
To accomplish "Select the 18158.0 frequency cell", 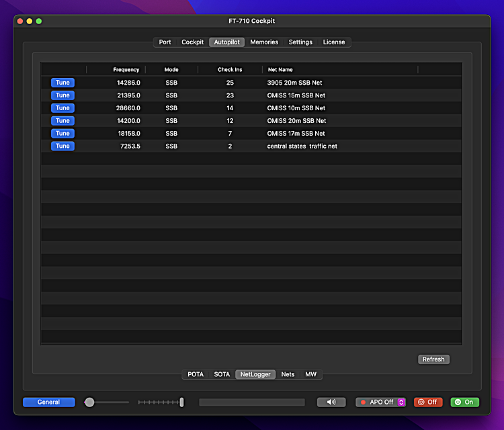I will pos(129,134).
